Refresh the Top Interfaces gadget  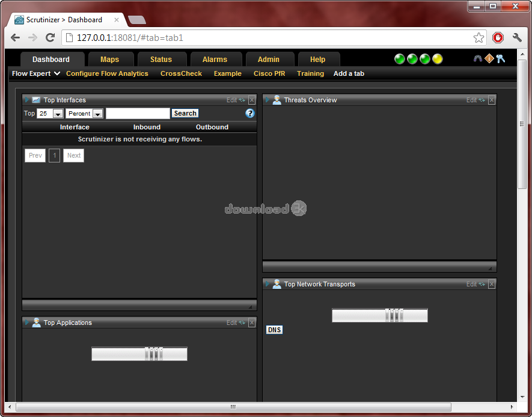242,100
